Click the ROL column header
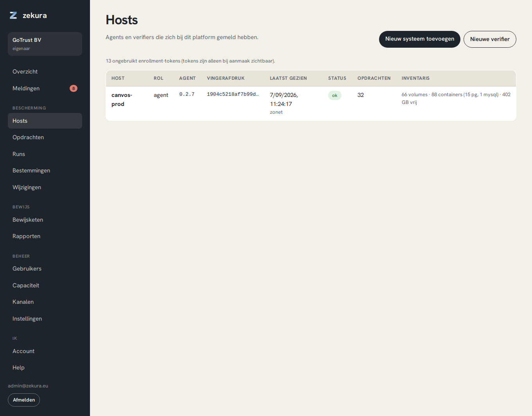The height and width of the screenshot is (416, 532). (x=158, y=78)
